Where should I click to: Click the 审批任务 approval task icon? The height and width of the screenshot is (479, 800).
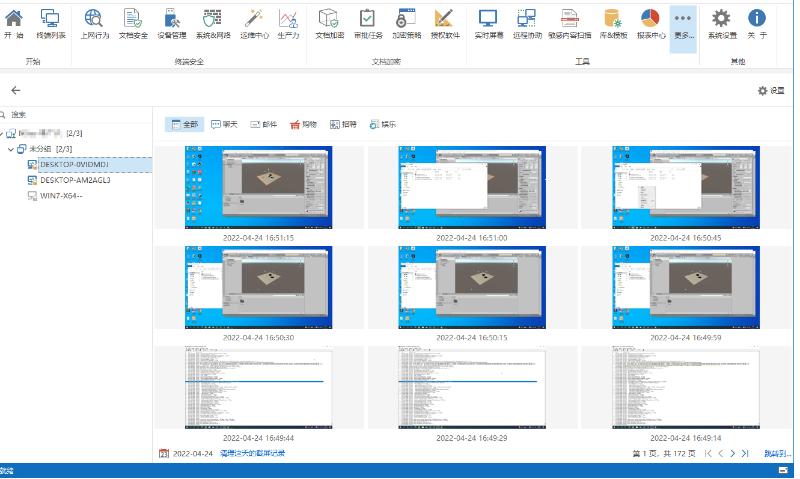(x=369, y=24)
